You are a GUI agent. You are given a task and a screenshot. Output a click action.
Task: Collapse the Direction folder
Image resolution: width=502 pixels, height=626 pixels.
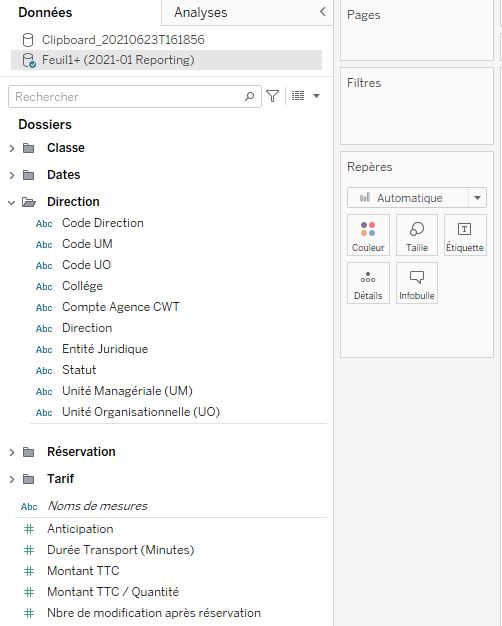tap(12, 202)
